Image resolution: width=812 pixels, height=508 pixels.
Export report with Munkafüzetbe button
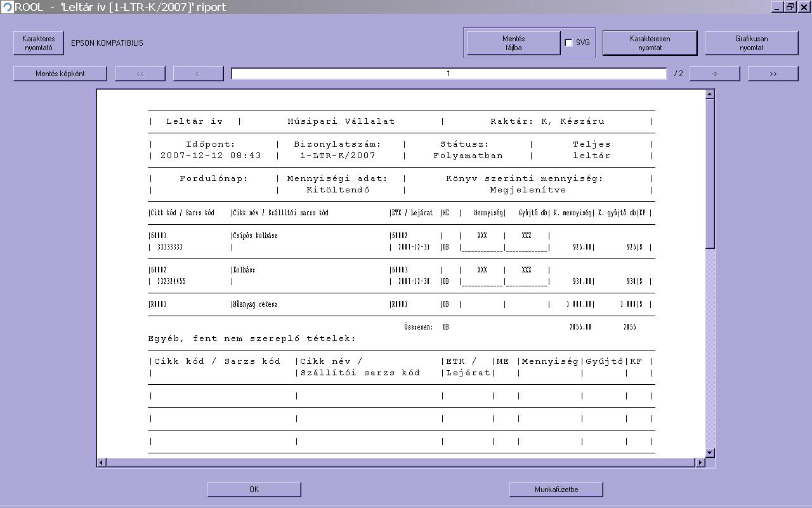tap(556, 489)
